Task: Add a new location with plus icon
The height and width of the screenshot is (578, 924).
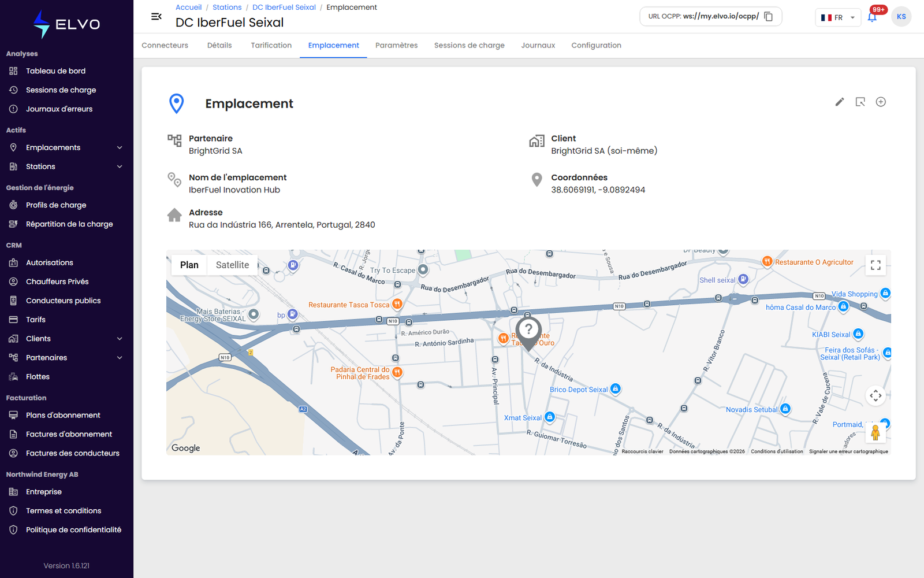Action: [881, 102]
